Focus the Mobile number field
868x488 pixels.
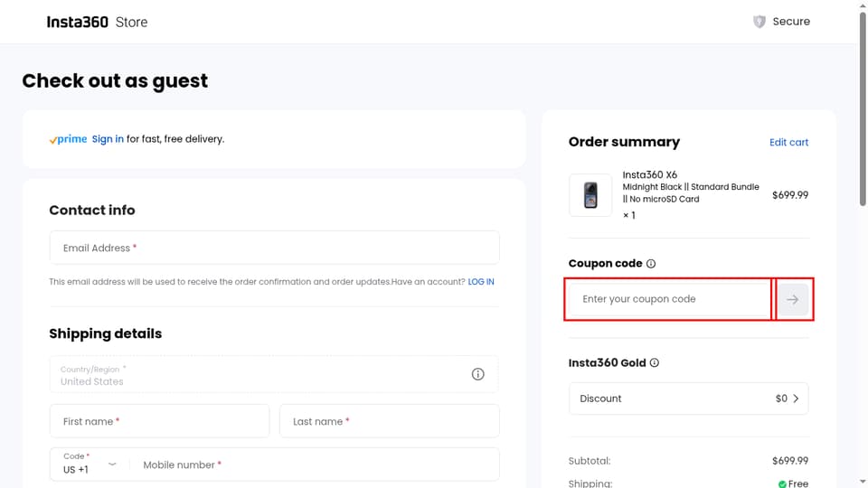pos(316,465)
